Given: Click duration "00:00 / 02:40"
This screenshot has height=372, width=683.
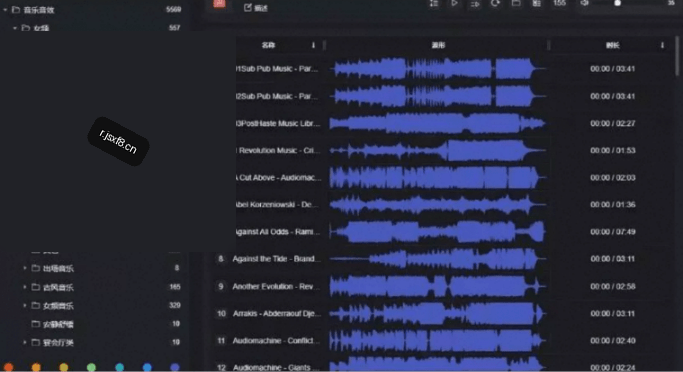Looking at the screenshot, I should (x=612, y=341).
